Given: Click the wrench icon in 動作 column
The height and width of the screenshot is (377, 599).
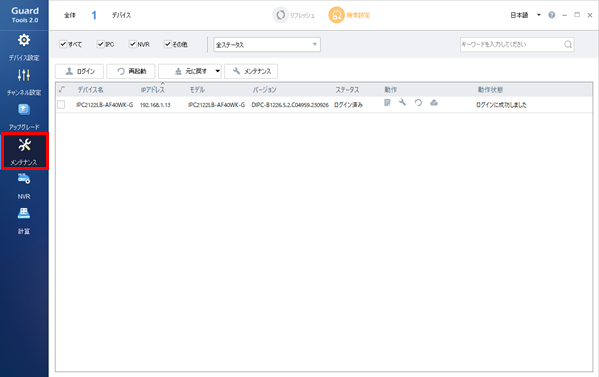Looking at the screenshot, I should click(x=402, y=102).
